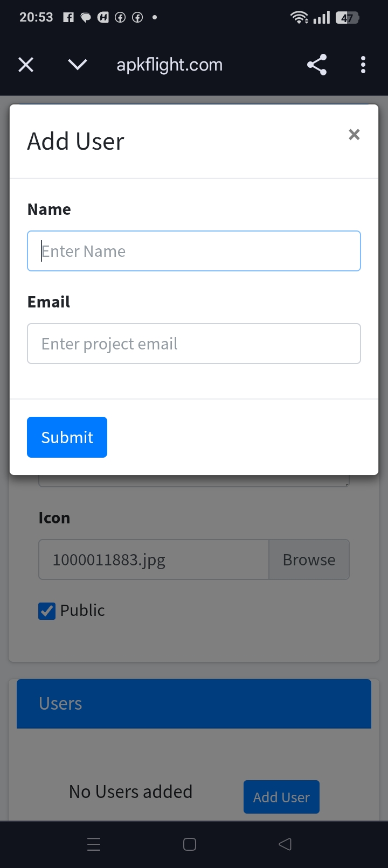Expand the browser chevron-down menu

pos(78,65)
